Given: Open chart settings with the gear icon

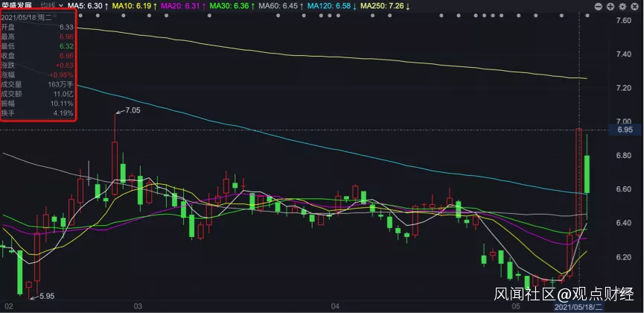Looking at the screenshot, I should tap(622, 7).
